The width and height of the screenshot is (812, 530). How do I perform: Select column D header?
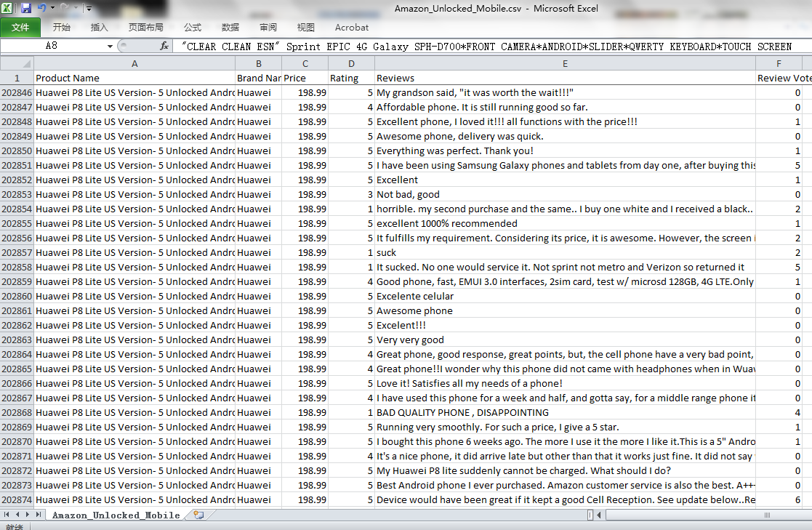click(x=351, y=64)
